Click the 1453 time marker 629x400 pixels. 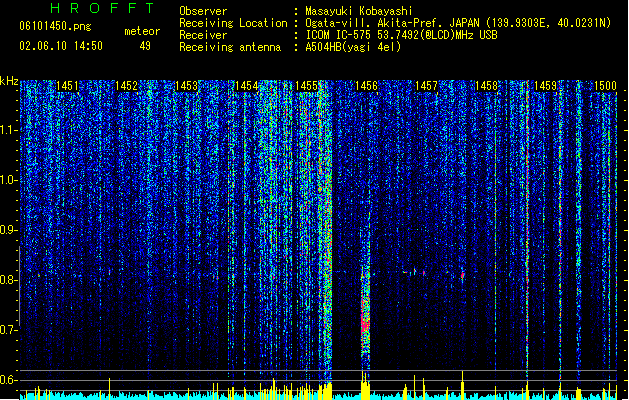(x=187, y=86)
